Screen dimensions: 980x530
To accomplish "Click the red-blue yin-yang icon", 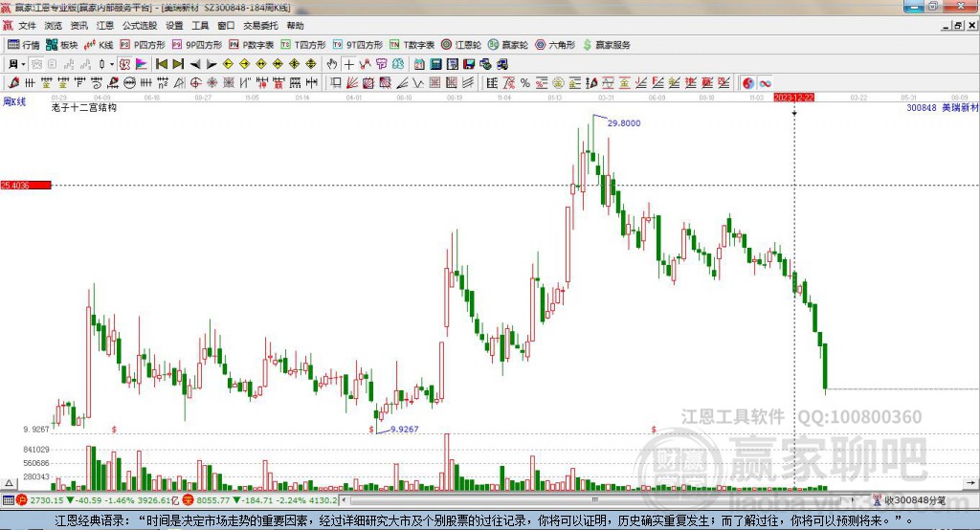I will coord(748,82).
